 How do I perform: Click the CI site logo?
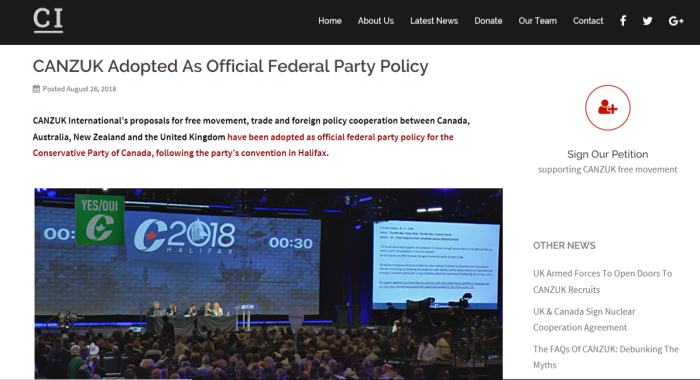tap(48, 21)
